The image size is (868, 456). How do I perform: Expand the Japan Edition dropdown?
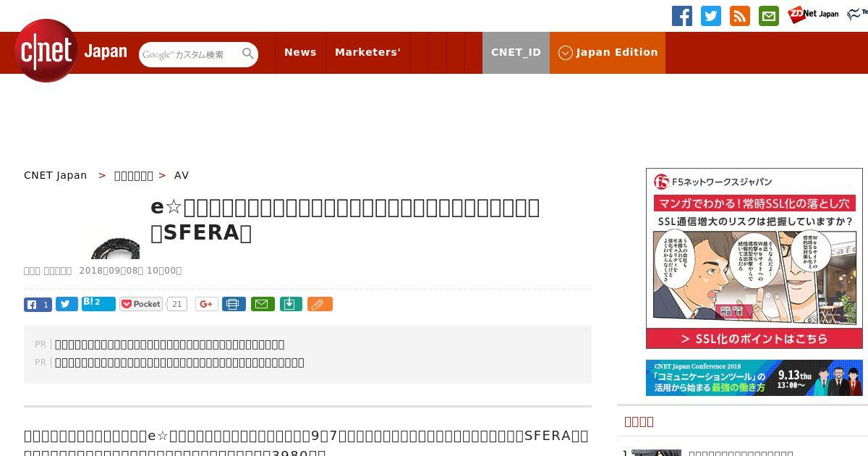608,52
